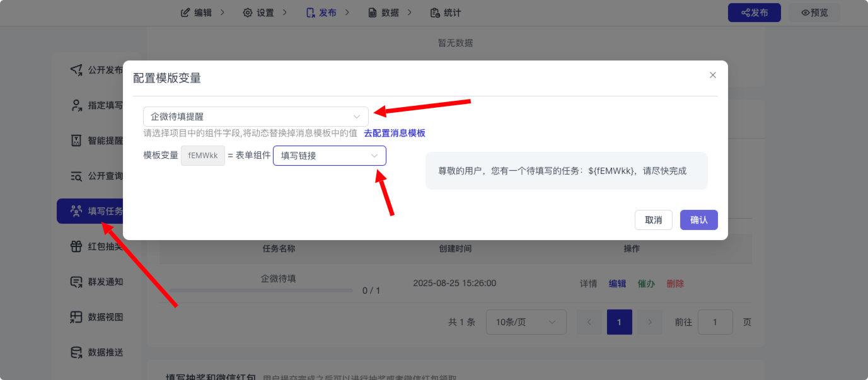Click the 统计 clipboard icon in top navigation
The image size is (868, 380).
click(x=434, y=13)
